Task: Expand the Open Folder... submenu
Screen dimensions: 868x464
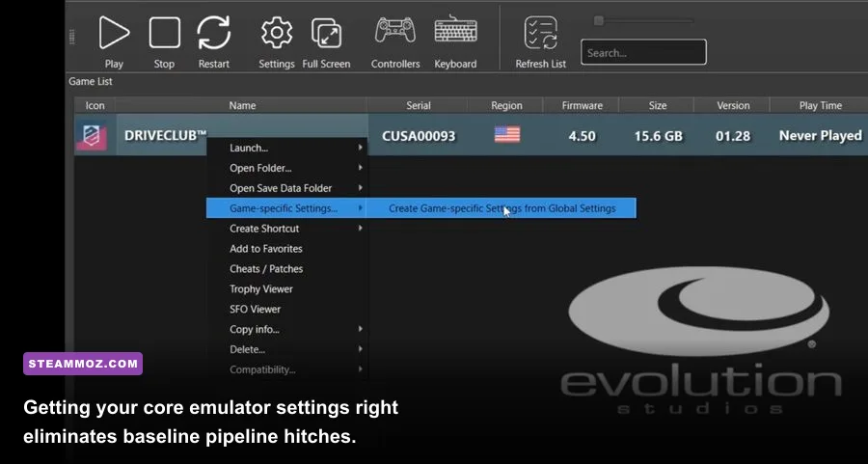Action: (x=286, y=168)
